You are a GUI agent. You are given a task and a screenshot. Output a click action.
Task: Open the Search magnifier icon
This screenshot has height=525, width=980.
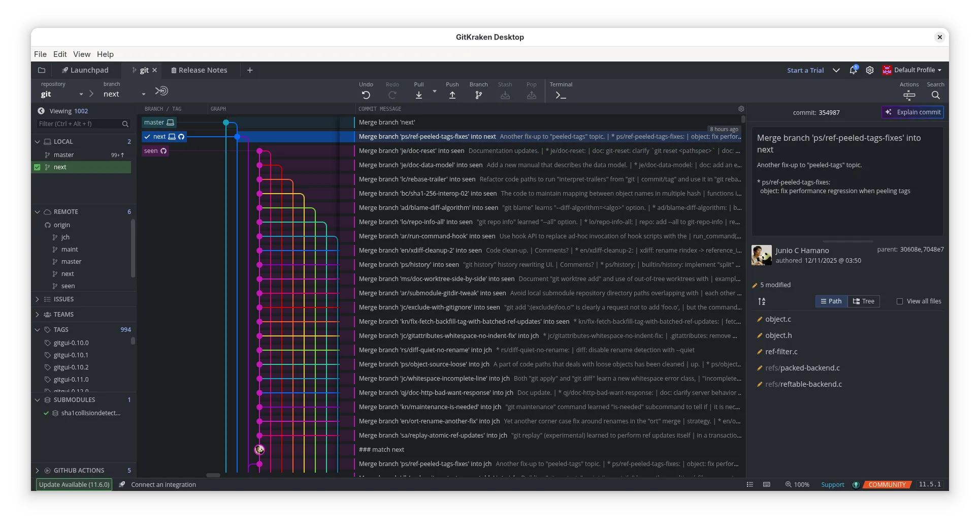click(x=935, y=95)
